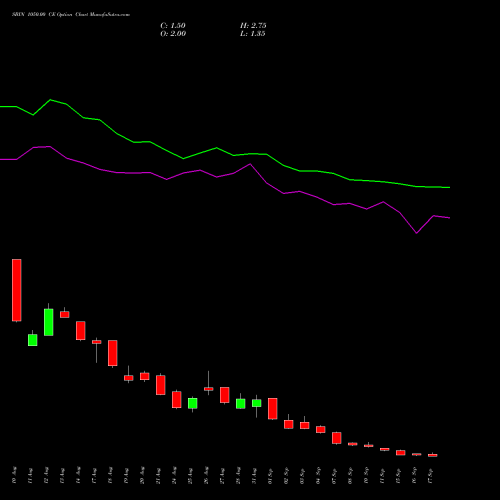Click the red candle for 27 Aug
Viewport: 500px width, 500px height.
pos(225,395)
